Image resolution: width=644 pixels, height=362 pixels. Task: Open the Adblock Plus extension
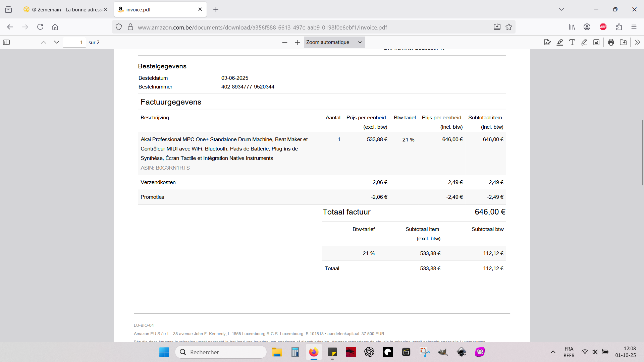pyautogui.click(x=603, y=27)
